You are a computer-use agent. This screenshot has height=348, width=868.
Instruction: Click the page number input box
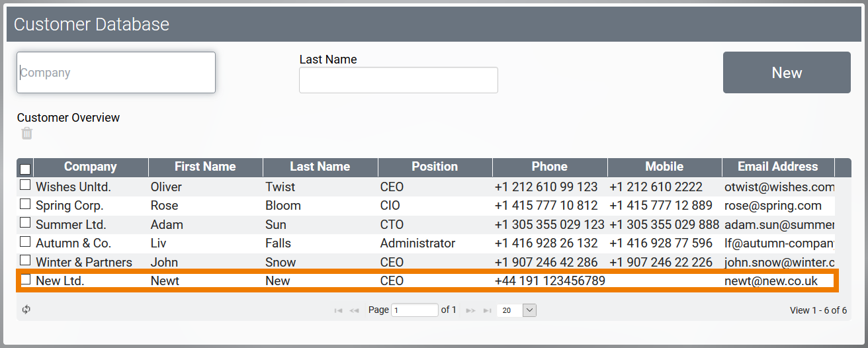click(x=414, y=310)
